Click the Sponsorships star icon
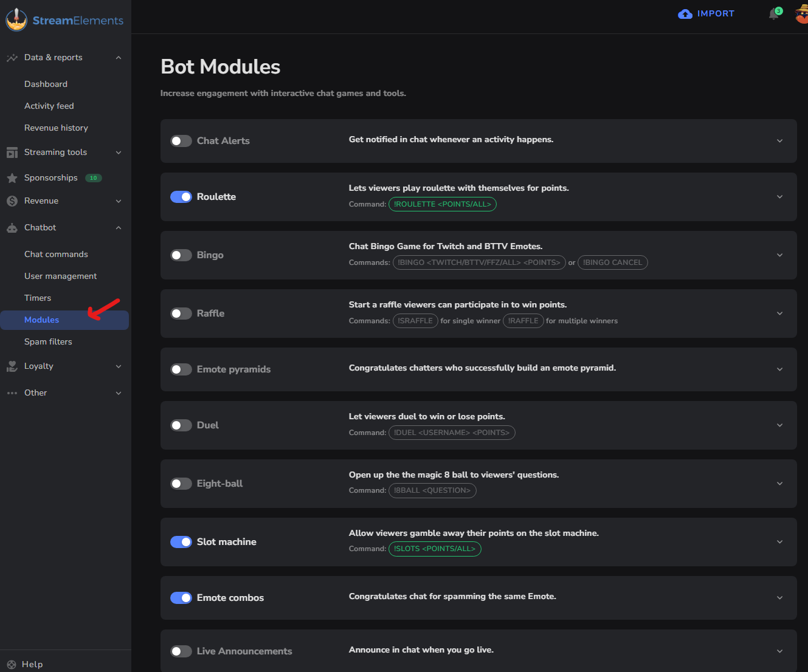This screenshot has width=808, height=672. [x=12, y=178]
